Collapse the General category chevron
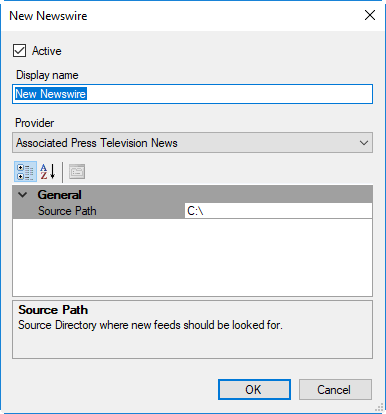The image size is (386, 414). pyautogui.click(x=23, y=195)
